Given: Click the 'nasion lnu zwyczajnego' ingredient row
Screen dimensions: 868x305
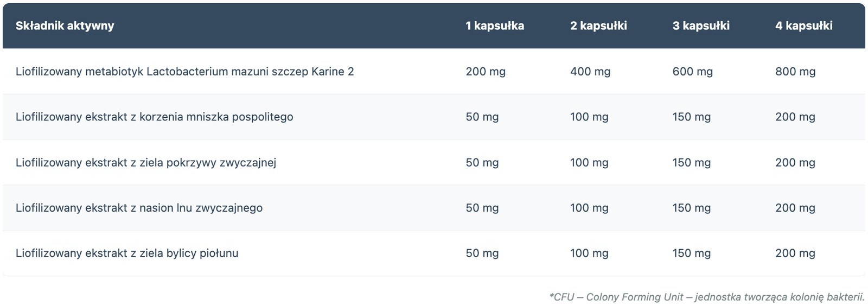Looking at the screenshot, I should pyautogui.click(x=139, y=208).
